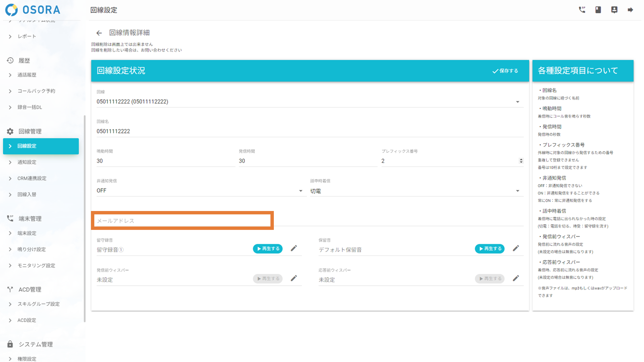
Task: Click the メールアドレス input field
Action: pyautogui.click(x=182, y=221)
